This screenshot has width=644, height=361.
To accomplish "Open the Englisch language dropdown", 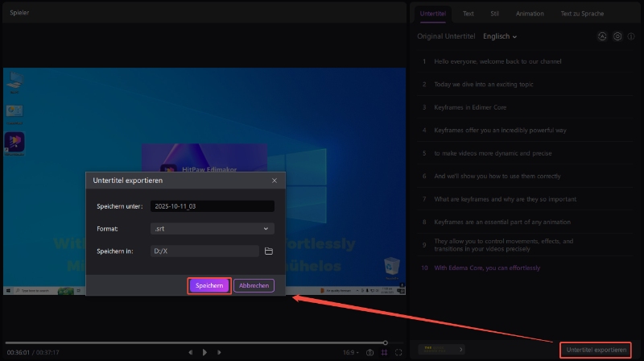I will coord(500,36).
